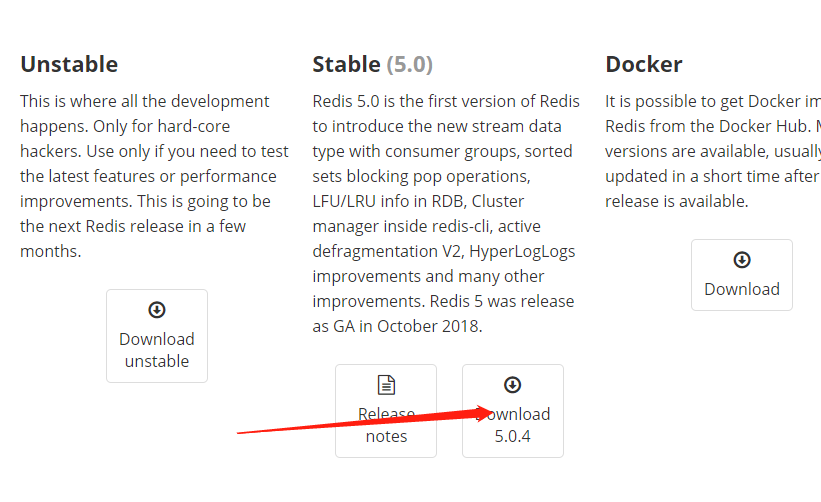Screen dimensions: 821x502
Task: Click the 'HyperLogLogs' word in Stable description
Action: pyautogui.click(x=523, y=251)
